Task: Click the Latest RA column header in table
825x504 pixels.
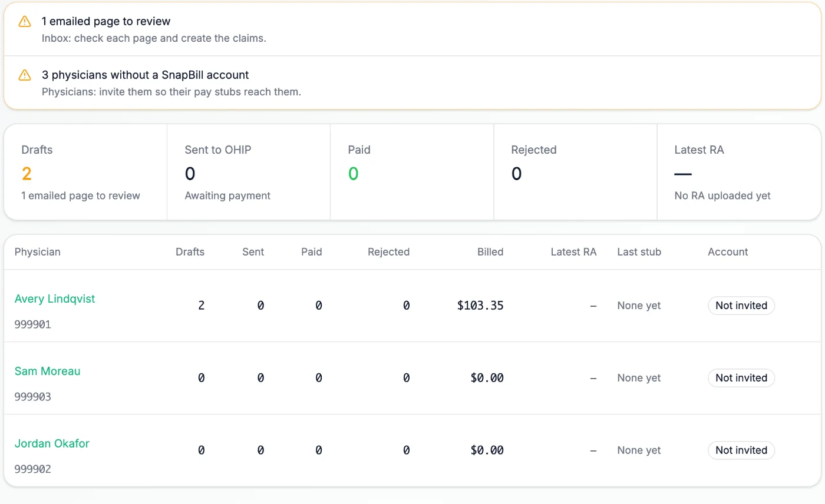Action: [573, 252]
